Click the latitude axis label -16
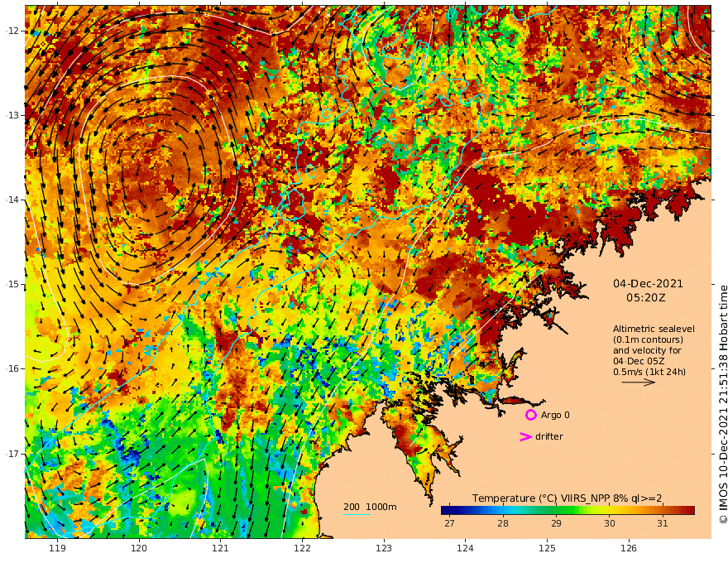The height and width of the screenshot is (563, 728). pos(12,368)
